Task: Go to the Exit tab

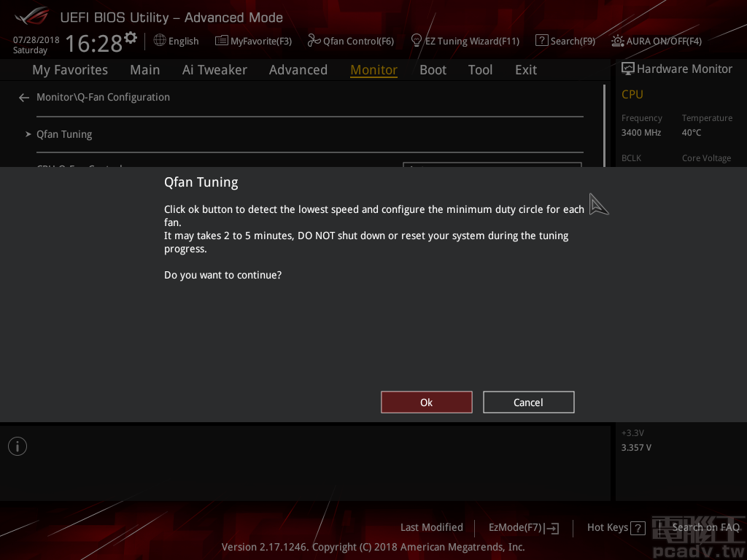Action: click(525, 70)
